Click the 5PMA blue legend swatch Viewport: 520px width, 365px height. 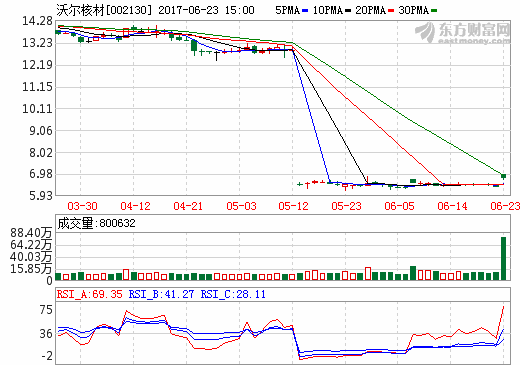pyautogui.click(x=305, y=11)
